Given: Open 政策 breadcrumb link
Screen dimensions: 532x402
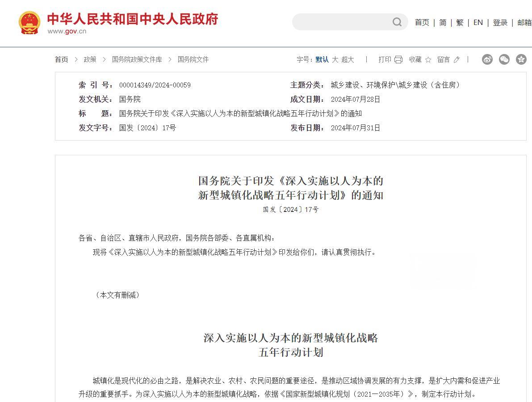Looking at the screenshot, I should tap(90, 59).
